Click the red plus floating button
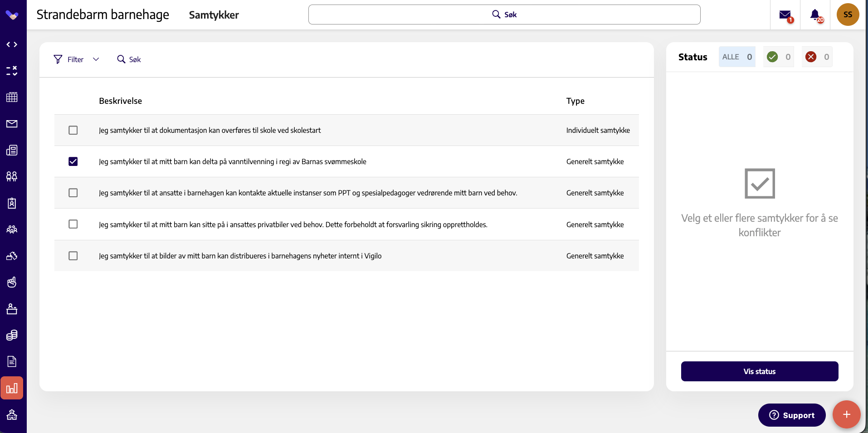The height and width of the screenshot is (433, 868). (x=846, y=414)
